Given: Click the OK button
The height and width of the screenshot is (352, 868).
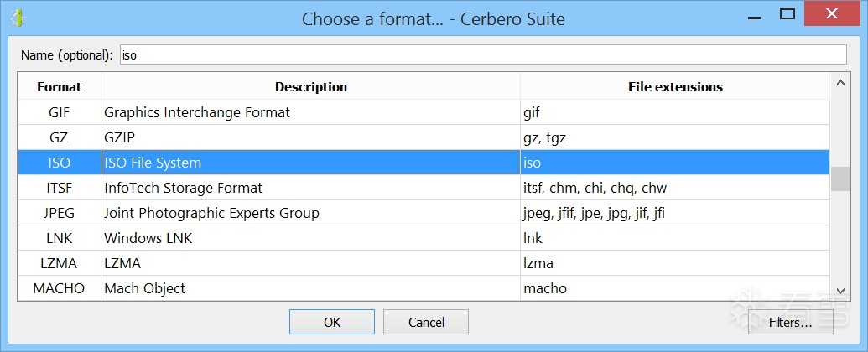Looking at the screenshot, I should pyautogui.click(x=331, y=322).
